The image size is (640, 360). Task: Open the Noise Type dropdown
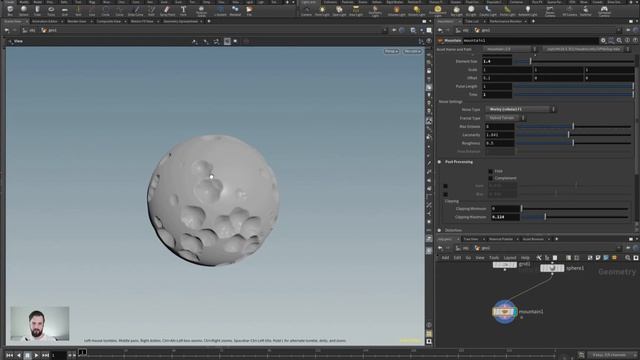521,109
